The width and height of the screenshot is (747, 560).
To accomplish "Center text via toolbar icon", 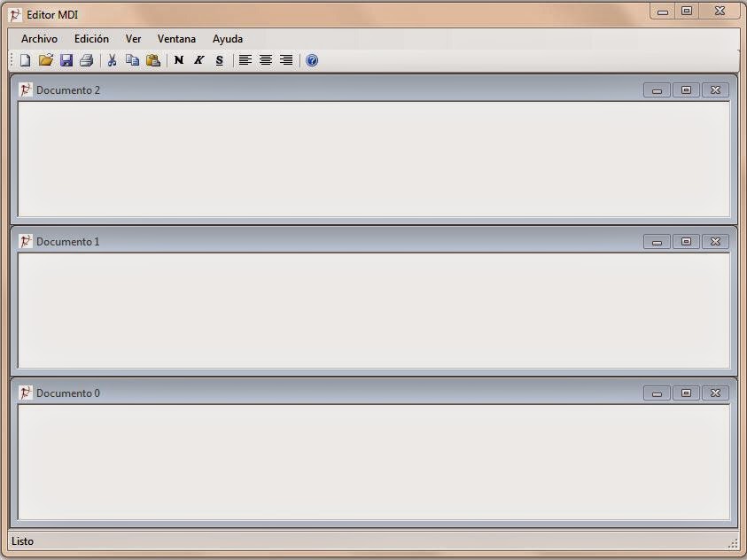I will pos(266,60).
